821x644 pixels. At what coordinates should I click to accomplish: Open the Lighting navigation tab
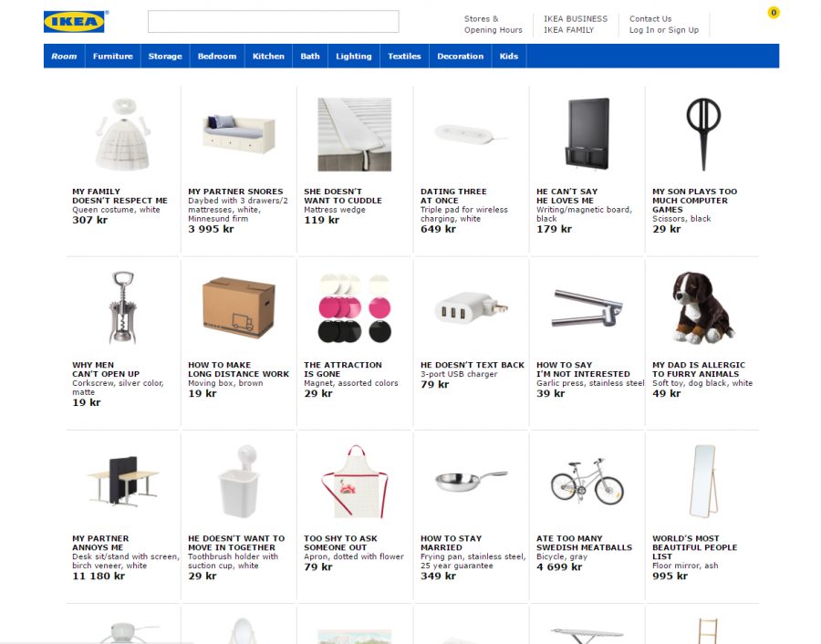[353, 56]
